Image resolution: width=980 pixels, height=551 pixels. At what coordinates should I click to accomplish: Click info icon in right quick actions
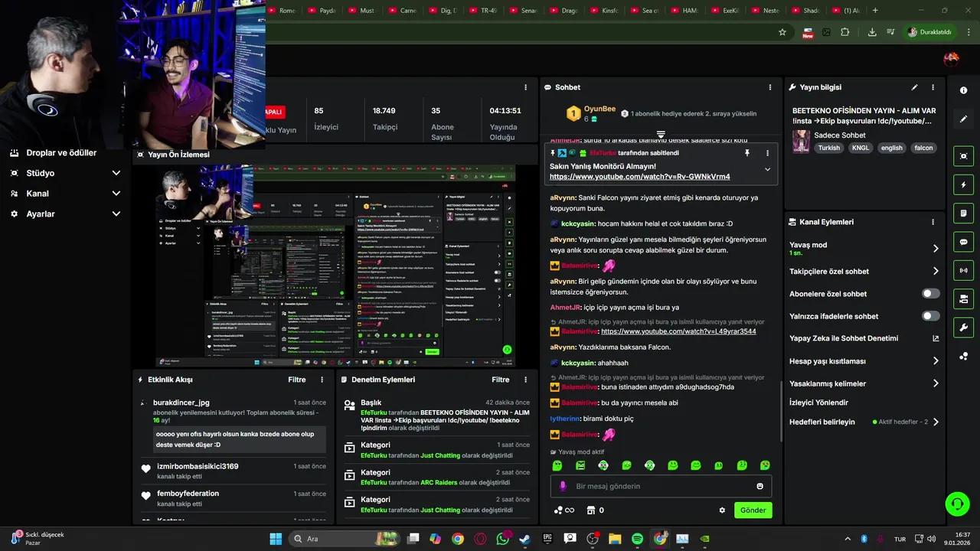pos(963,90)
